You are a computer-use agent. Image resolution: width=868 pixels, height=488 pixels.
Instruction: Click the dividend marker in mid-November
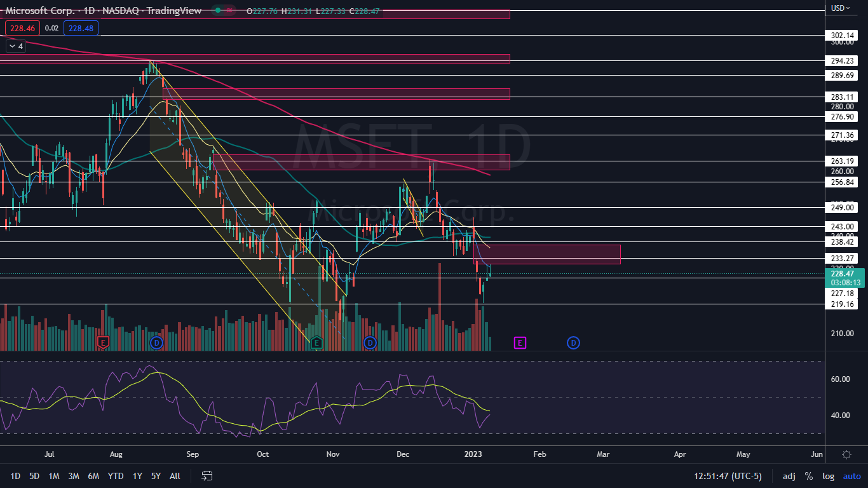(370, 343)
